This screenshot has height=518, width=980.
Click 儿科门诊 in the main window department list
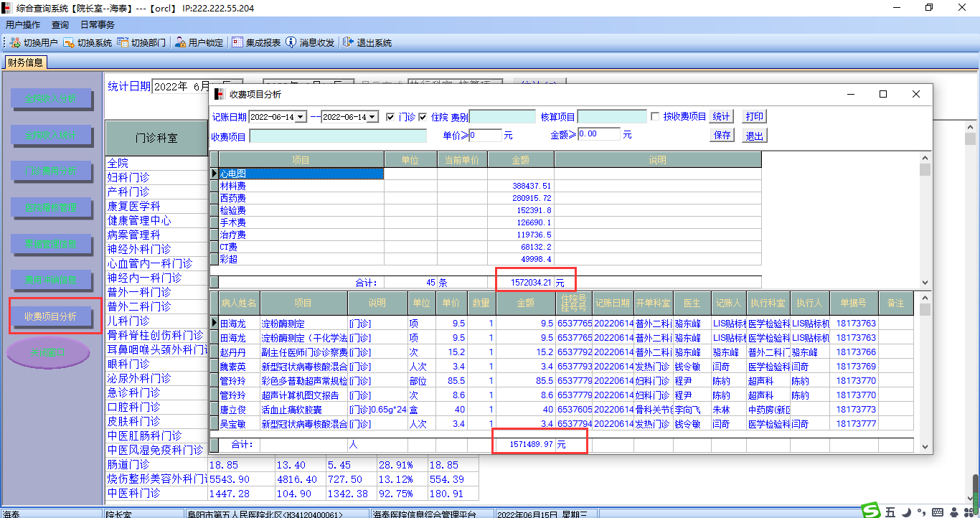(x=128, y=321)
